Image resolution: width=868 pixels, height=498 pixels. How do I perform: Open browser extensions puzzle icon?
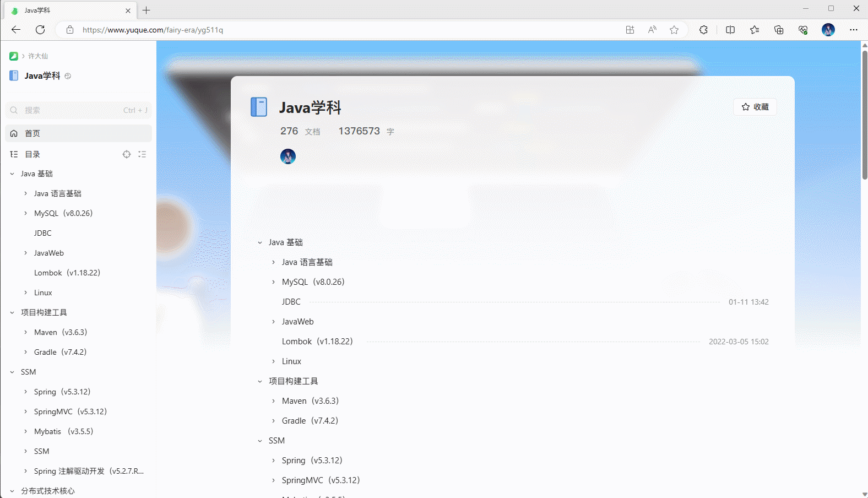(x=703, y=30)
